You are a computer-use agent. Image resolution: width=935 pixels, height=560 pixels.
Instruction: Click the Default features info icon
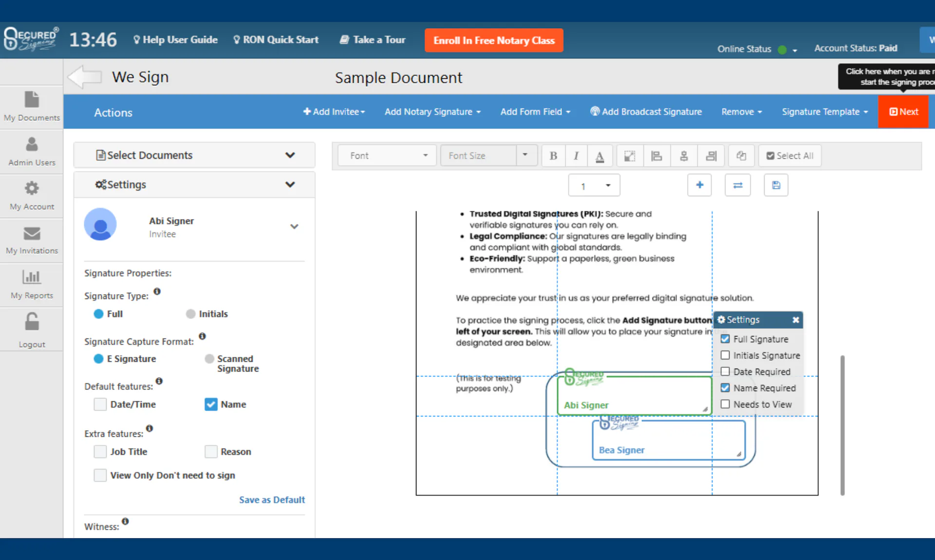point(159,381)
